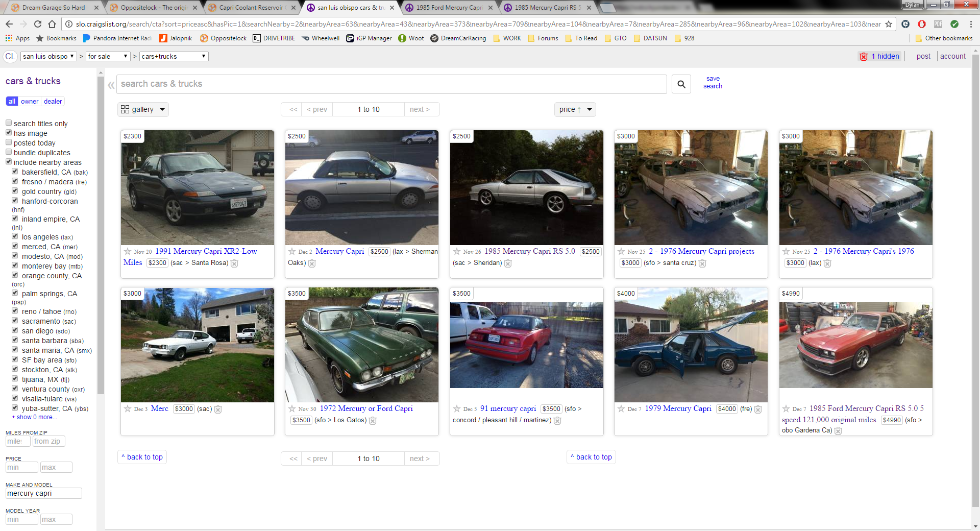
Task: Uncheck the SF bay area checkbox
Action: [x=15, y=359]
